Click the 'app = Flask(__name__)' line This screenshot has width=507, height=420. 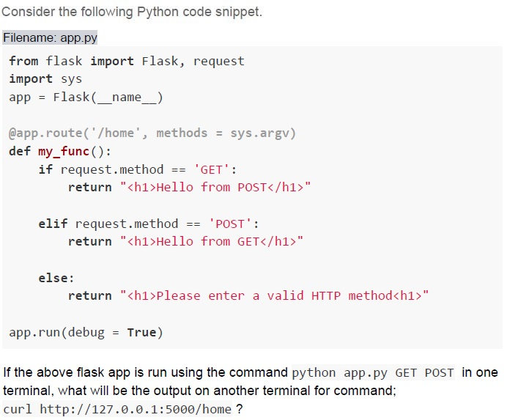pos(86,97)
